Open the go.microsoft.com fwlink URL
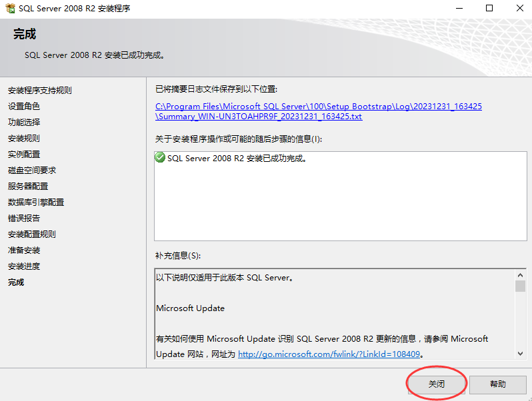 [x=329, y=354]
